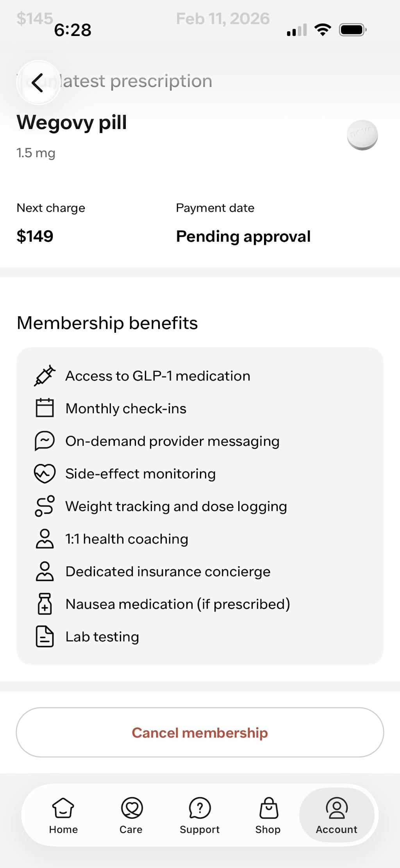Tap the heart side-effect monitoring icon
This screenshot has width=400, height=868.
click(45, 474)
